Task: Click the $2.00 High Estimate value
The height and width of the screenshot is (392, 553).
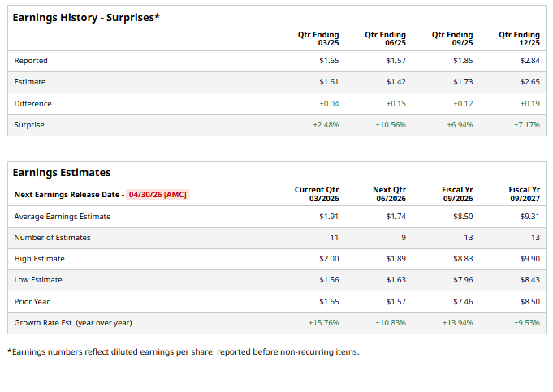Action: point(329,259)
